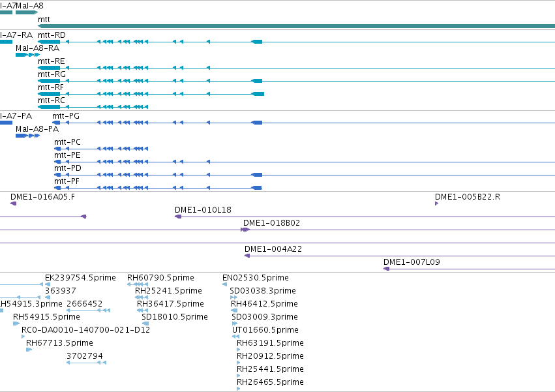This screenshot has width=555, height=392.
Task: Select the mtt gene label
Action: (44, 20)
